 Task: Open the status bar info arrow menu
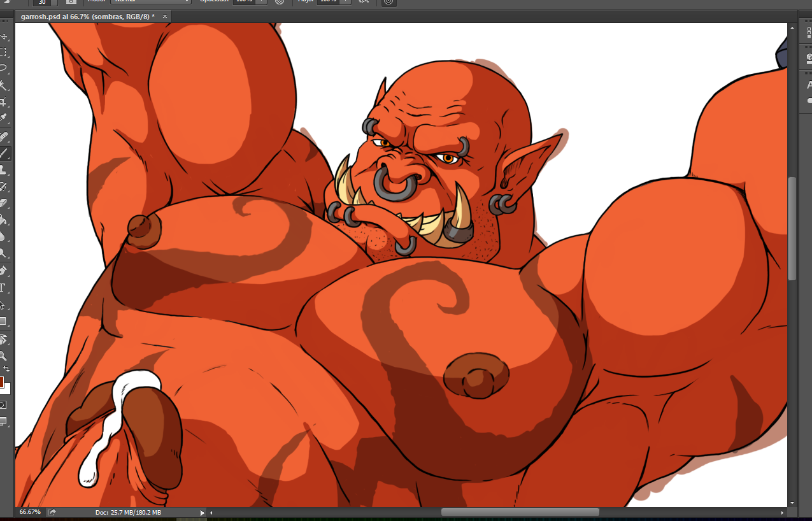click(x=203, y=512)
